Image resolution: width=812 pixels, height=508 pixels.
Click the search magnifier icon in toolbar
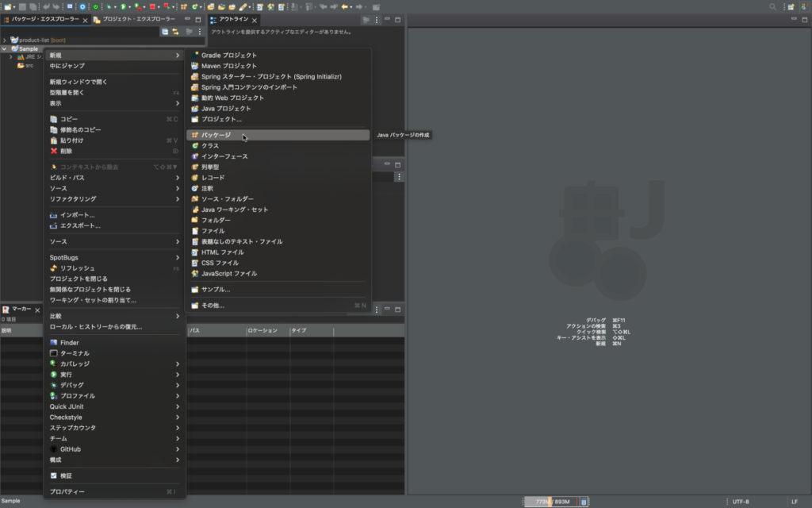pyautogui.click(x=773, y=6)
